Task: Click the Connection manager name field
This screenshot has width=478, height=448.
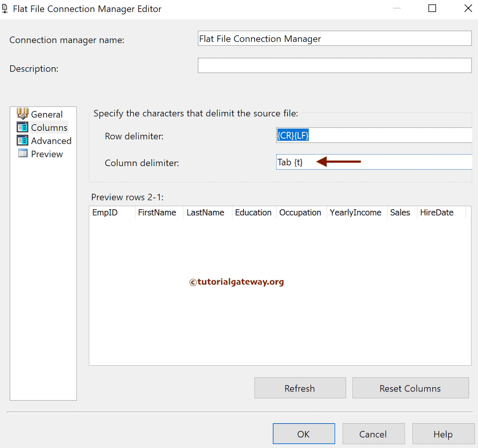Action: coord(334,38)
